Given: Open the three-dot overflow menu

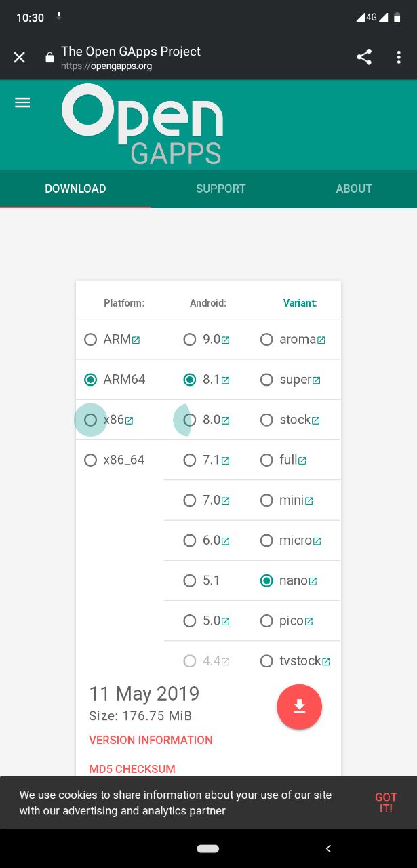Looking at the screenshot, I should pos(399,57).
